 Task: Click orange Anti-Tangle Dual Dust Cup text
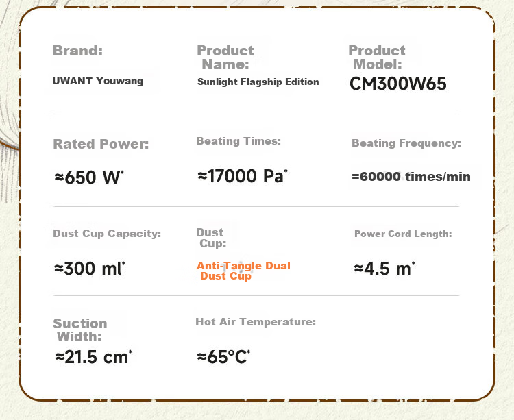tap(243, 271)
